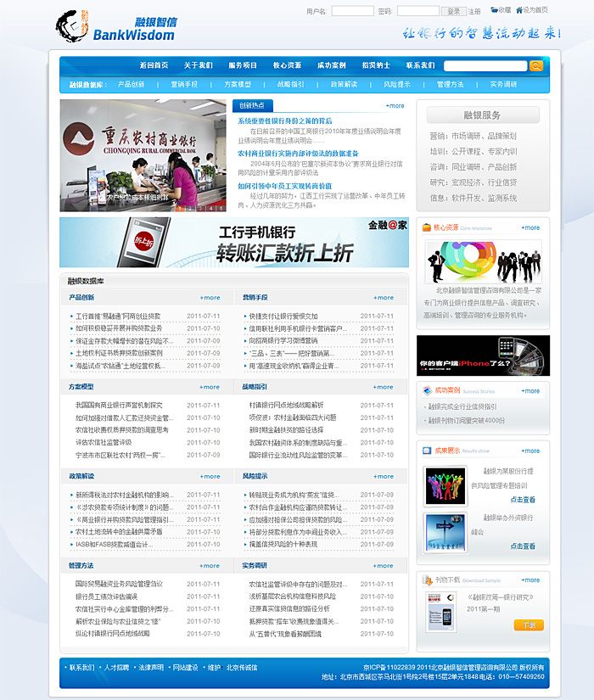This screenshot has width=594, height=700.
Task: Open article 农村商业银行实施内部评级法的数据准备
Action: [298, 153]
